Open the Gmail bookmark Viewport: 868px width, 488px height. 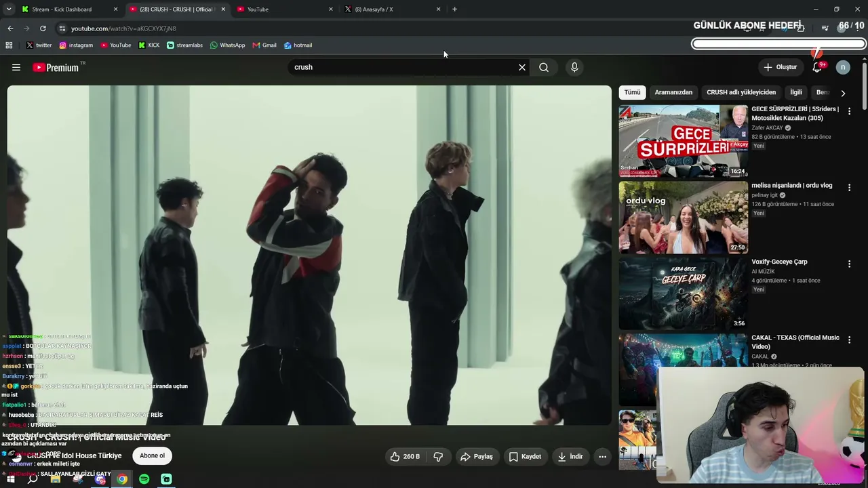[x=264, y=45]
